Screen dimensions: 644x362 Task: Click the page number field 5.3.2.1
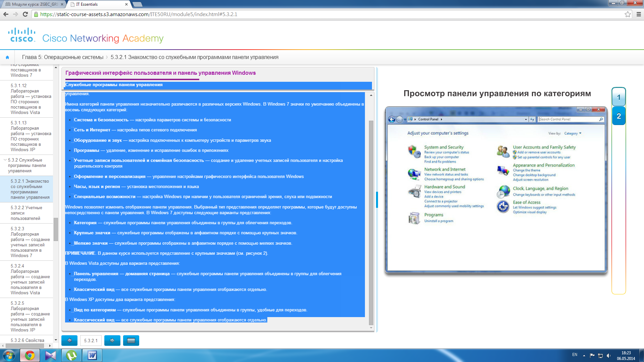(91, 340)
